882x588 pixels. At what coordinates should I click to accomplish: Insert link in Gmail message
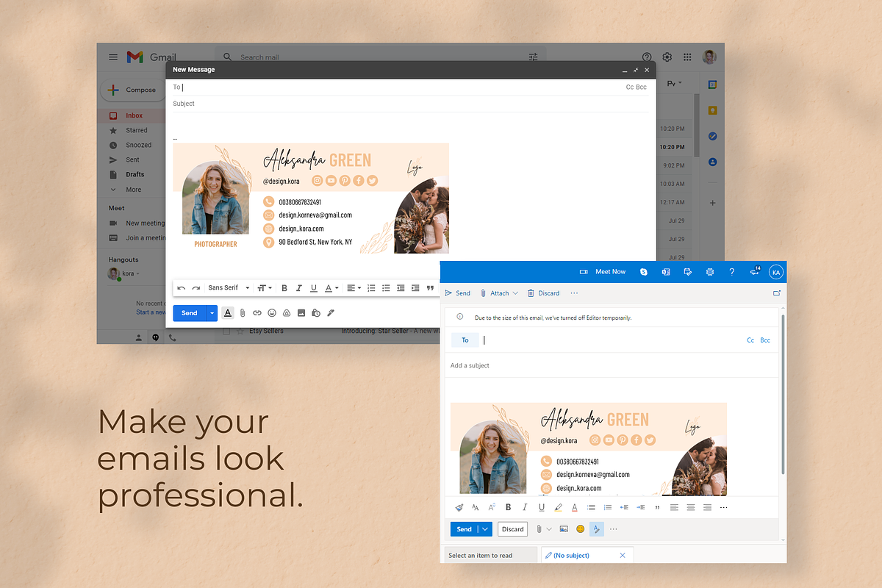tap(257, 313)
